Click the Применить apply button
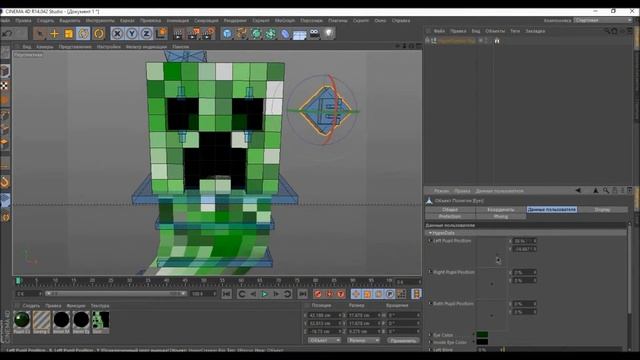 (x=403, y=340)
